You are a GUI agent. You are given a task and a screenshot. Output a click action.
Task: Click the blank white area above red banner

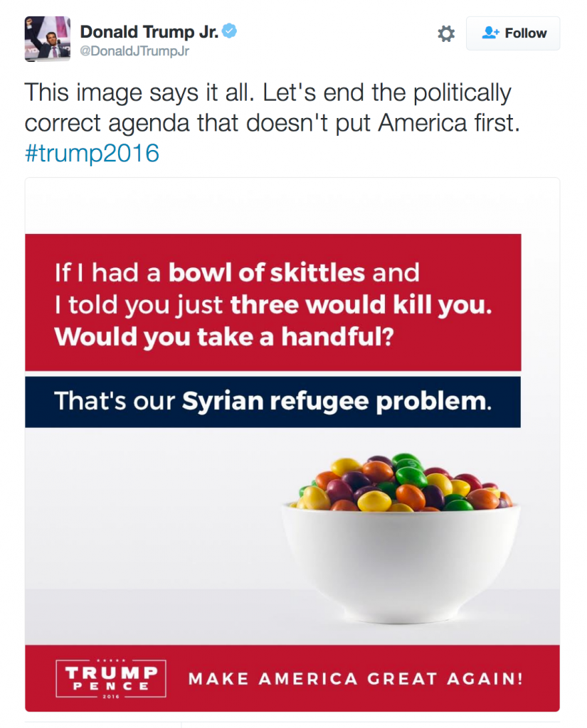pos(292,206)
